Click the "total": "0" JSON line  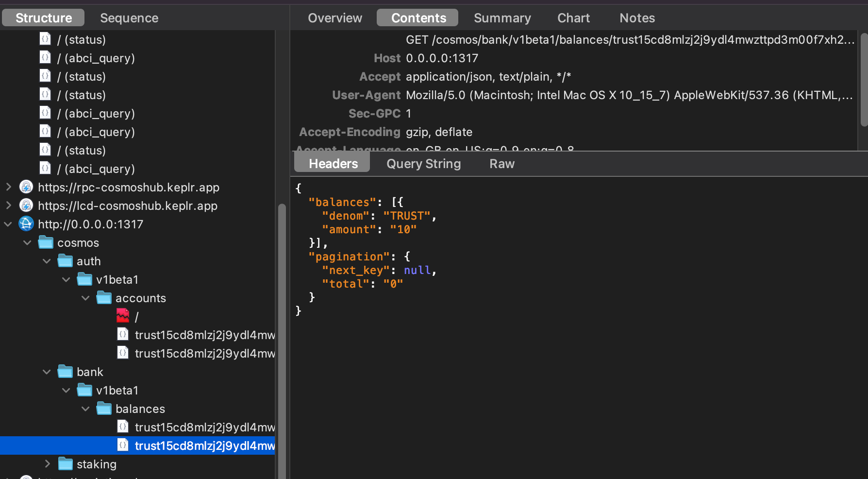(362, 284)
